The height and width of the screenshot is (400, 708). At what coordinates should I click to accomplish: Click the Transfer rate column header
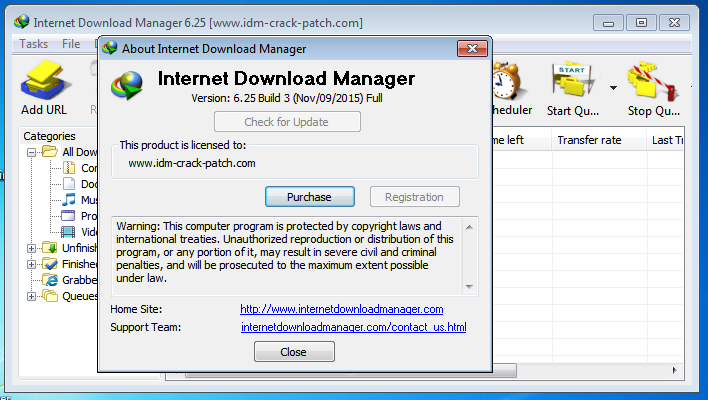pos(599,140)
